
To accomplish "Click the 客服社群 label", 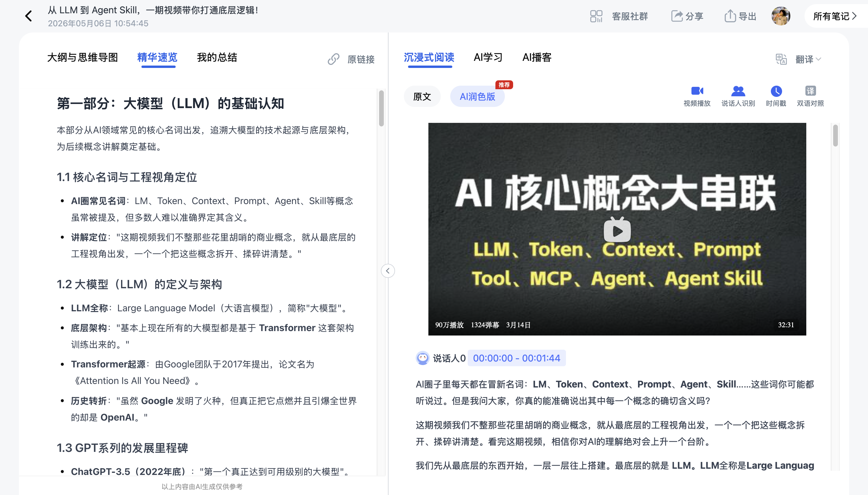I will pyautogui.click(x=630, y=16).
